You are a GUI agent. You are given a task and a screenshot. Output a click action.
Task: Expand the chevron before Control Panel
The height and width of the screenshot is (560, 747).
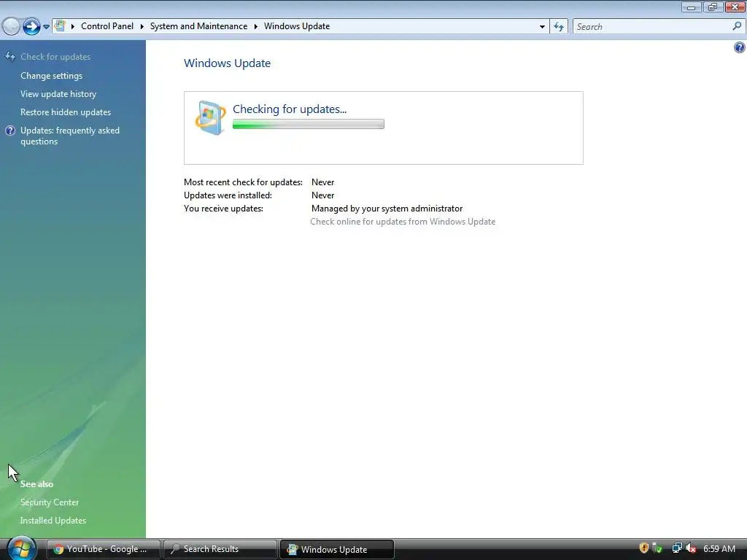pyautogui.click(x=73, y=26)
